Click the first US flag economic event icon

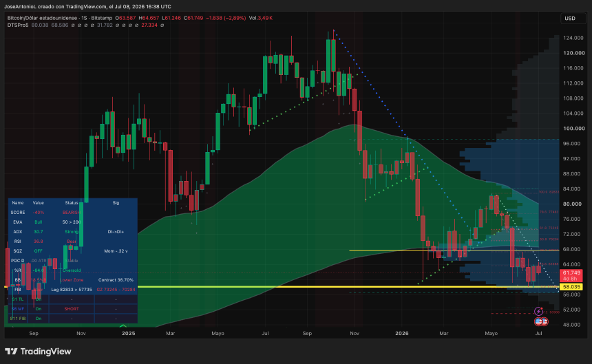(538, 322)
